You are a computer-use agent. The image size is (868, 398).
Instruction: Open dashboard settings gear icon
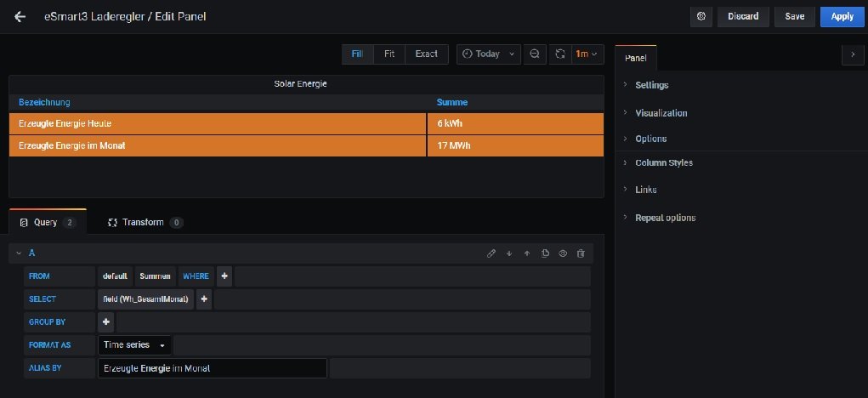coord(701,16)
